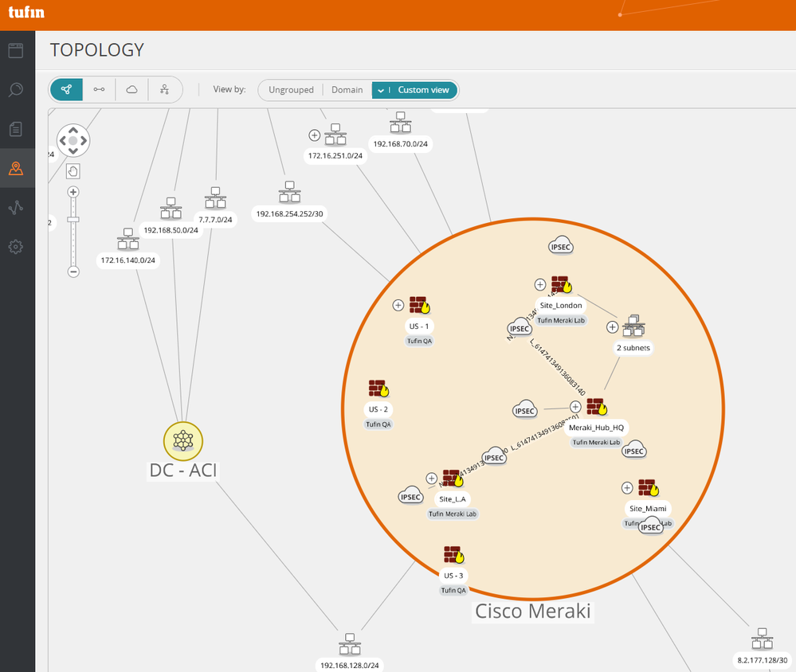796x672 pixels.
Task: Select the DC - ACI fabric node
Action: click(x=183, y=441)
